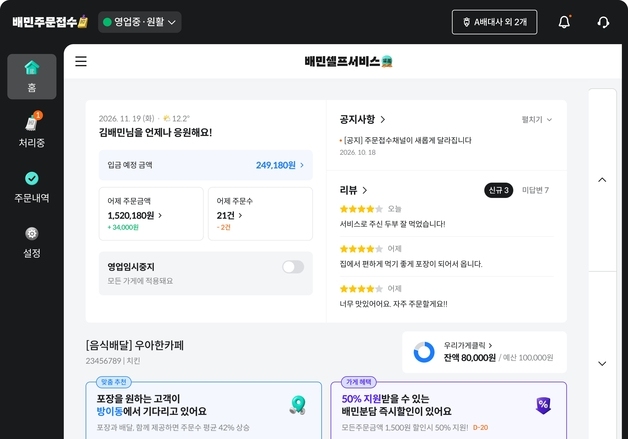Screen dimensions: 628x439
Task: Click the orange badge on 처리중
Action: point(38,115)
